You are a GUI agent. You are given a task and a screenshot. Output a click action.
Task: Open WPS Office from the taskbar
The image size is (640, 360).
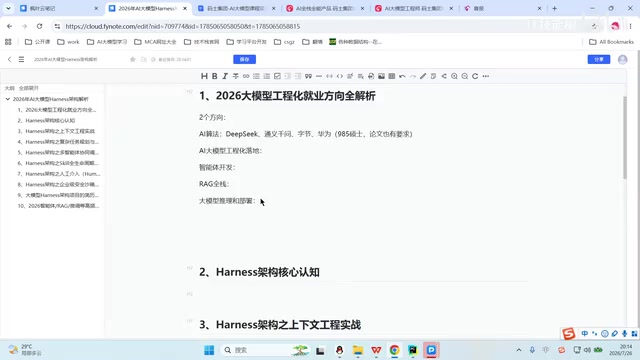pyautogui.click(x=376, y=350)
